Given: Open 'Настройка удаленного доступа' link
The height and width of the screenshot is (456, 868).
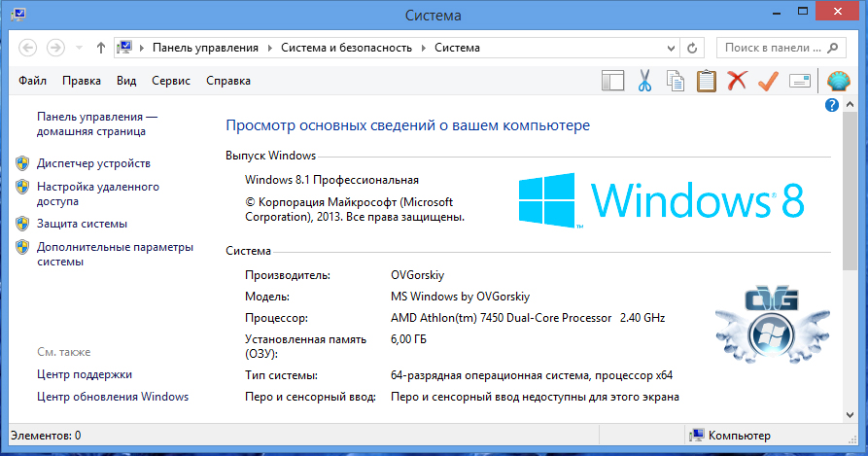Looking at the screenshot, I should coord(98,193).
